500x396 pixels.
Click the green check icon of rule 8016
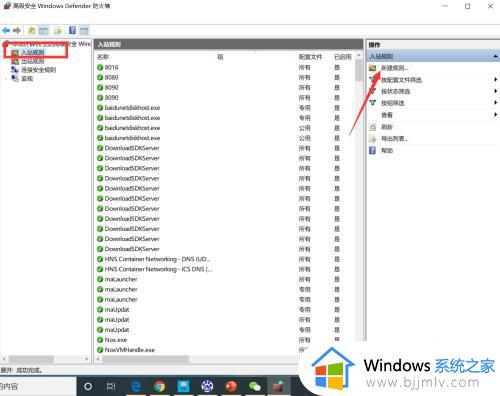[100, 67]
